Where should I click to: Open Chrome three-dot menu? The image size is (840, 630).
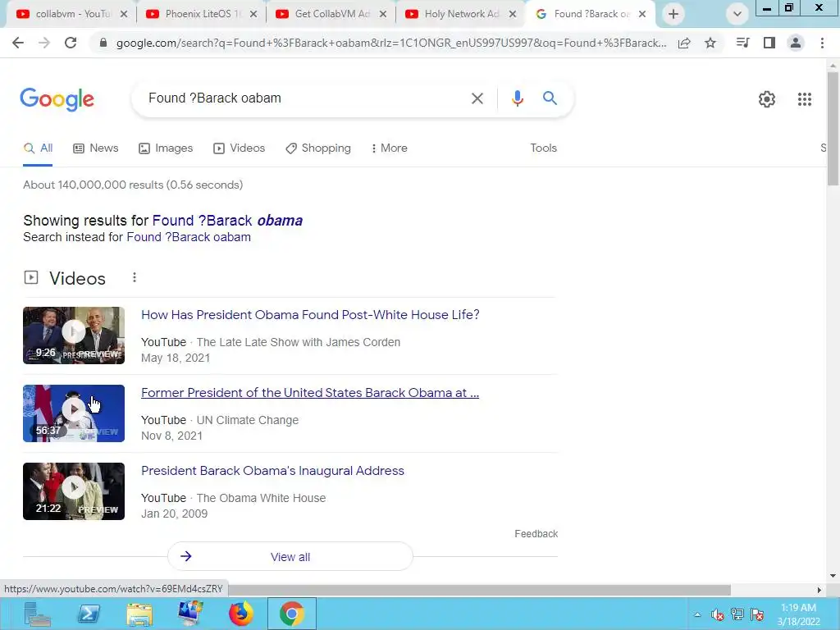tap(822, 43)
